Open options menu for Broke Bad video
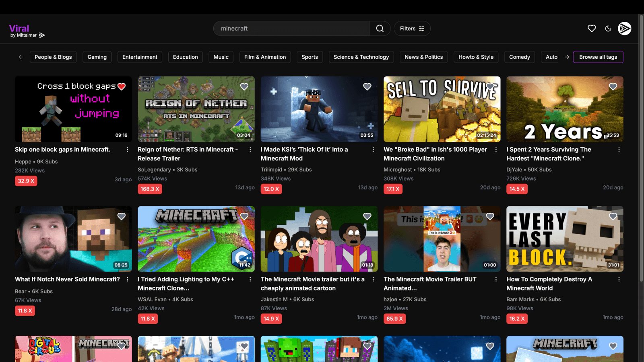This screenshot has width=644, height=362. pos(496,150)
